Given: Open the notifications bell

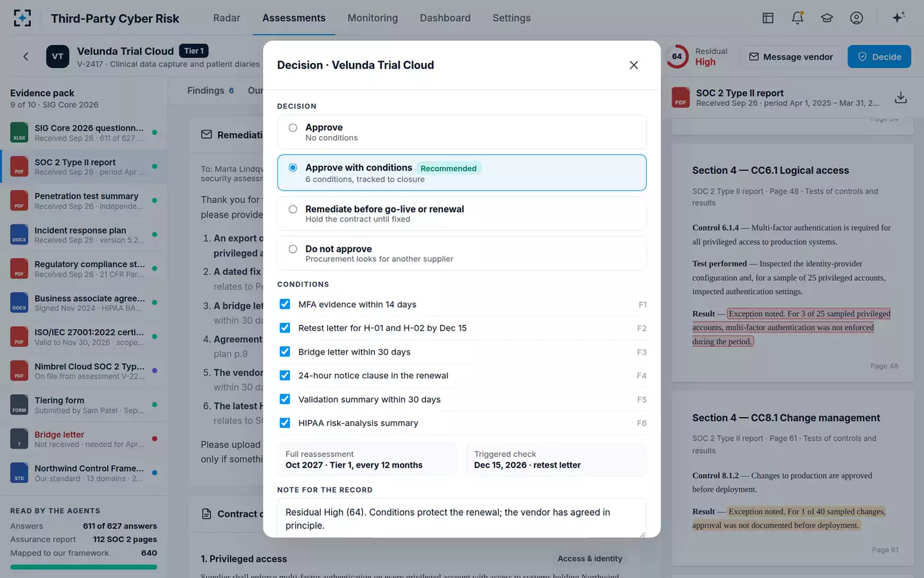Looking at the screenshot, I should coord(798,18).
